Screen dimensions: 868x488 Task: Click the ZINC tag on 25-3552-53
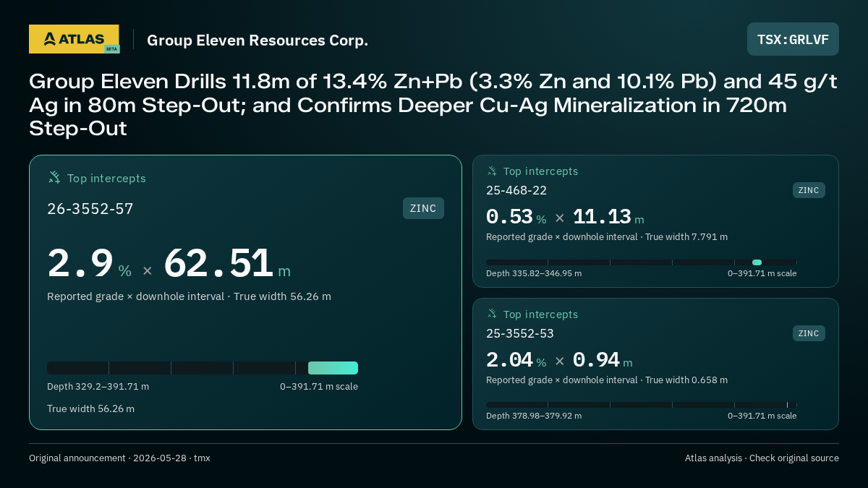point(809,333)
